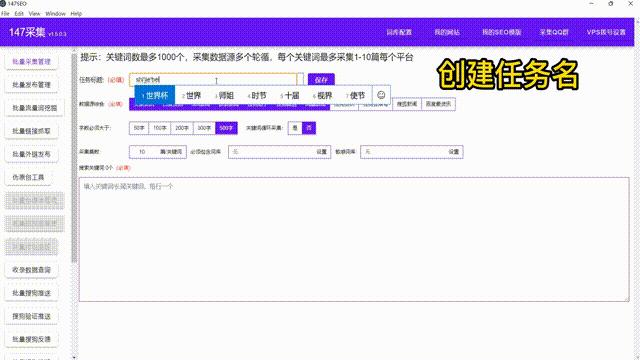This screenshot has width=640, height=360.
Task: Open 伪原创工具 in the sidebar
Action: point(28,178)
